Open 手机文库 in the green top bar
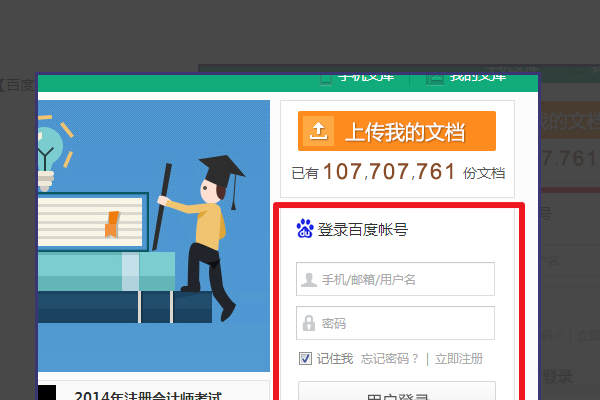The image size is (600, 400). point(366,78)
